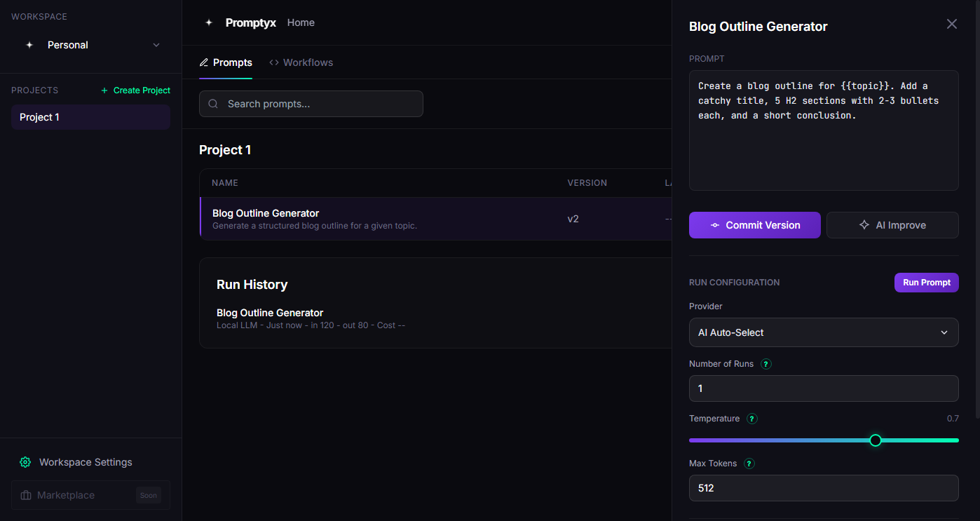The width and height of the screenshot is (980, 521).
Task: Click the star icon beside Personal workspace
Action: coord(29,45)
